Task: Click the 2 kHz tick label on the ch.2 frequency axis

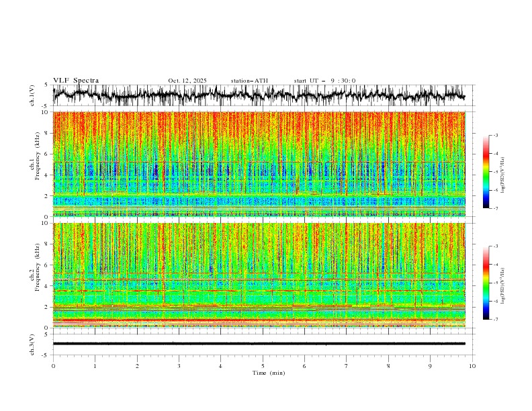Action: coord(47,307)
